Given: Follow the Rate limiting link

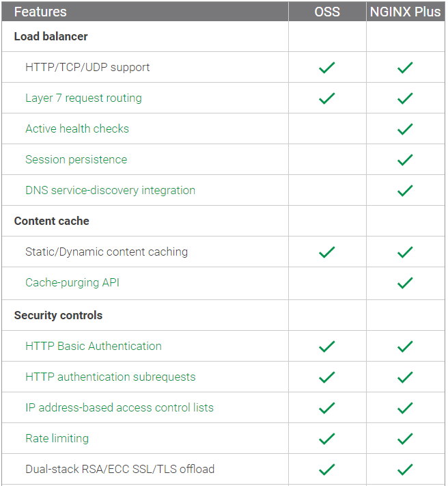Looking at the screenshot, I should pos(57,438).
